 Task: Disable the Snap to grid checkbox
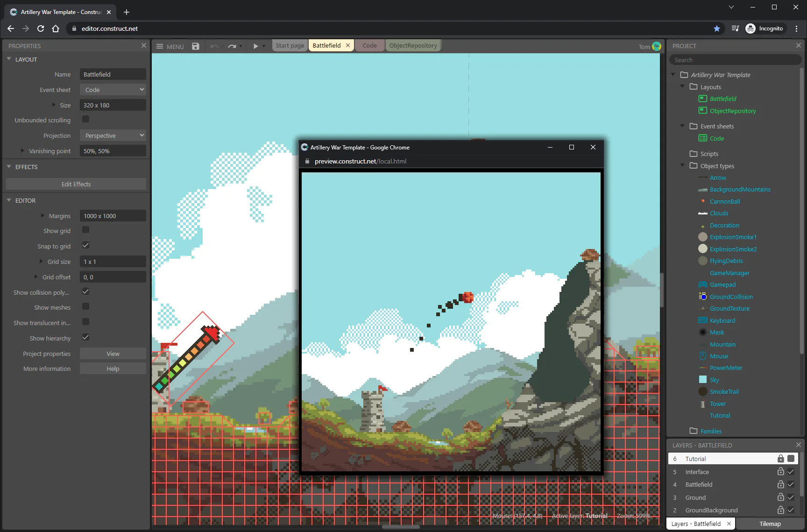[x=85, y=245]
